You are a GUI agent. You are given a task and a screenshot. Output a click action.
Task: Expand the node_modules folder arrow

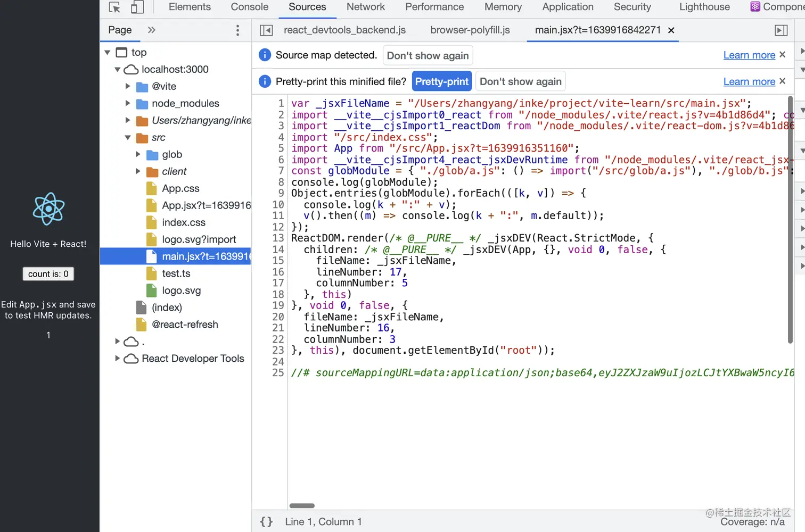coord(128,103)
